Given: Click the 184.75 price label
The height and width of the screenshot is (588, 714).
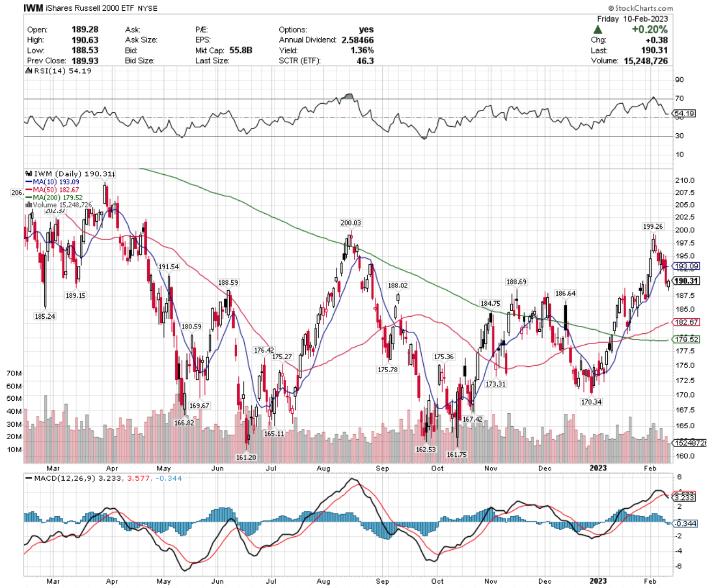Looking at the screenshot, I should (490, 304).
